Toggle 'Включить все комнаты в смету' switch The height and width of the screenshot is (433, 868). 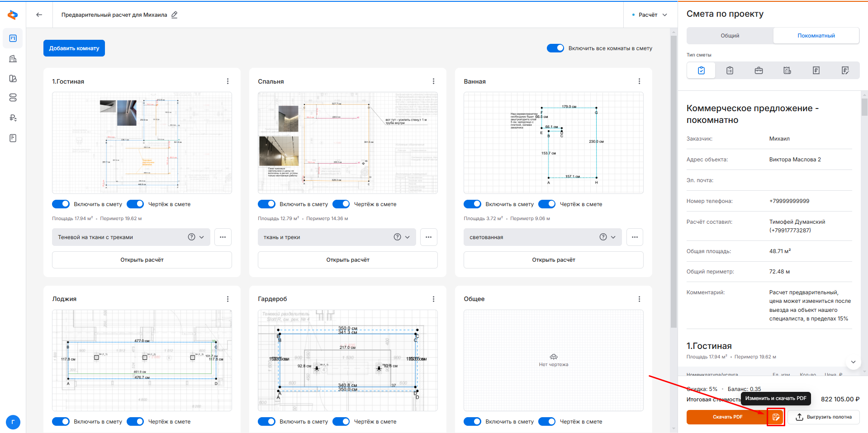pyautogui.click(x=555, y=48)
